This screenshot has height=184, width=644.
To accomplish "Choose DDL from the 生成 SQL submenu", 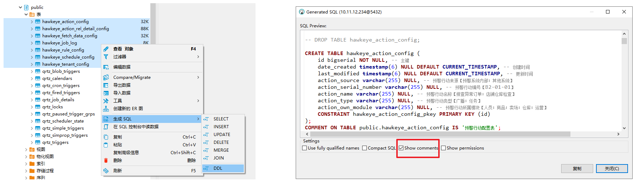I will tap(218, 168).
